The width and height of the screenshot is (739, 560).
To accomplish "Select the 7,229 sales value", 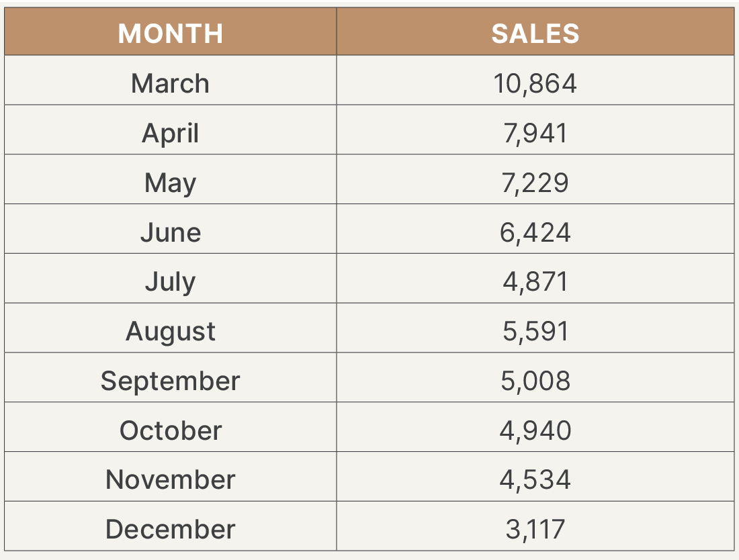I will [x=535, y=183].
